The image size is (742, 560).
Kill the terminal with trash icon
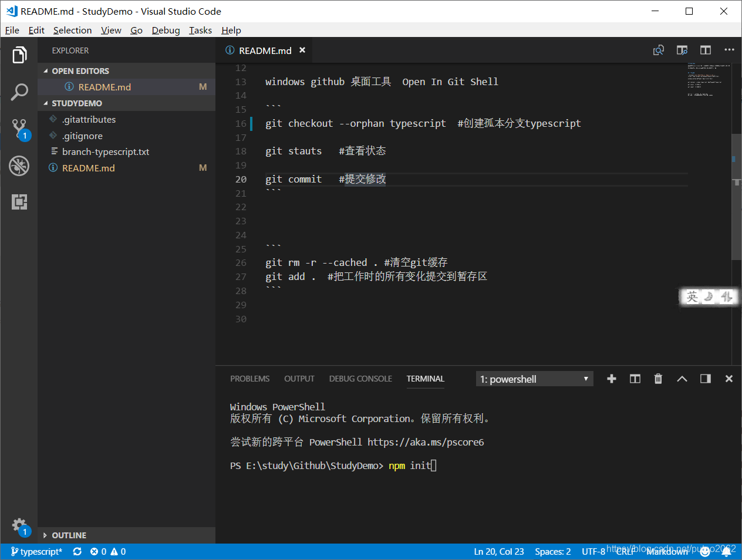[x=658, y=379]
